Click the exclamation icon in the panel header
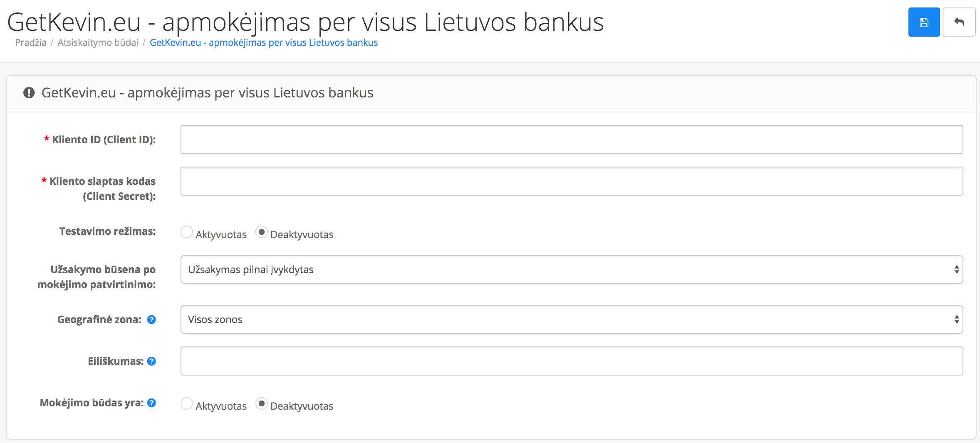 [29, 92]
